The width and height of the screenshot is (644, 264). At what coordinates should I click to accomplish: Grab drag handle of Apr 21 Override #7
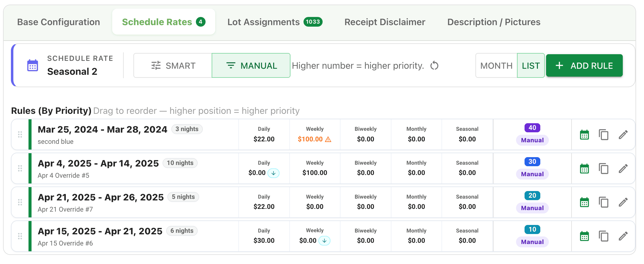click(x=20, y=202)
